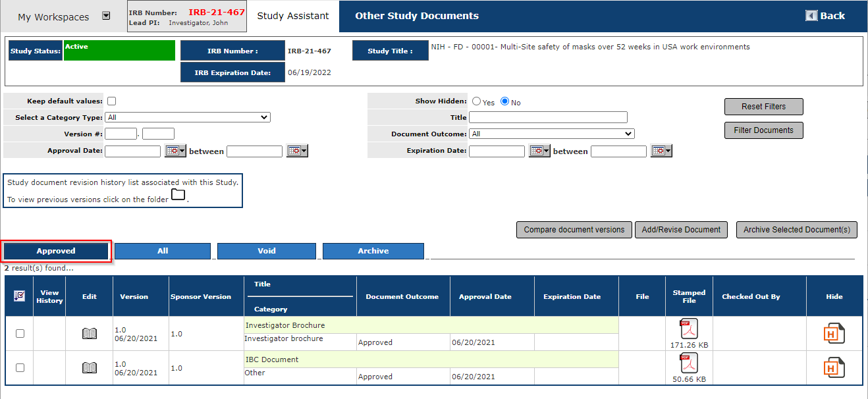Image resolution: width=868 pixels, height=399 pixels.
Task: Click the Expiration Date start field
Action: pyautogui.click(x=497, y=151)
